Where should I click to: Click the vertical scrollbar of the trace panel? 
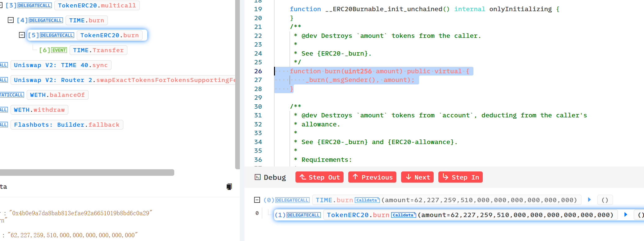pyautogui.click(x=238, y=84)
